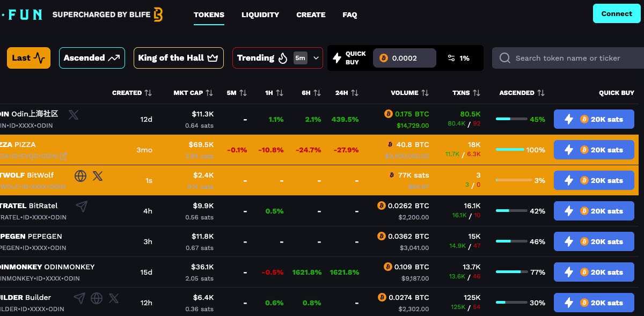Focus the search token name field

point(568,58)
